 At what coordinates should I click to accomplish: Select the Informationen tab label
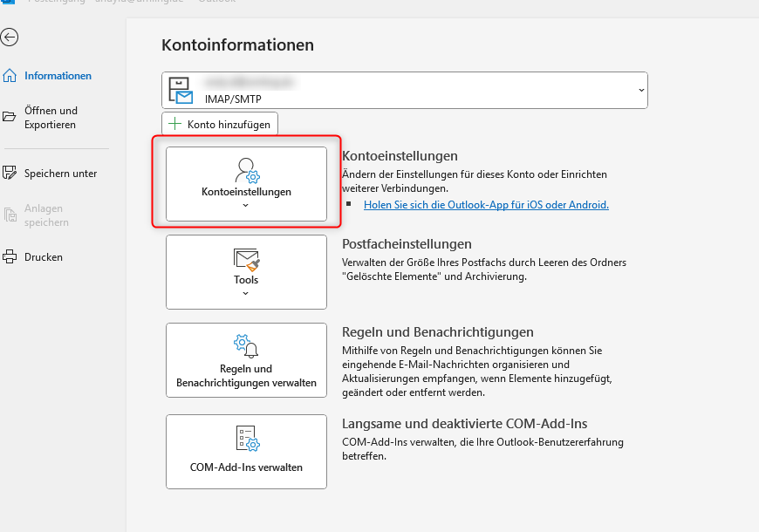coord(58,76)
